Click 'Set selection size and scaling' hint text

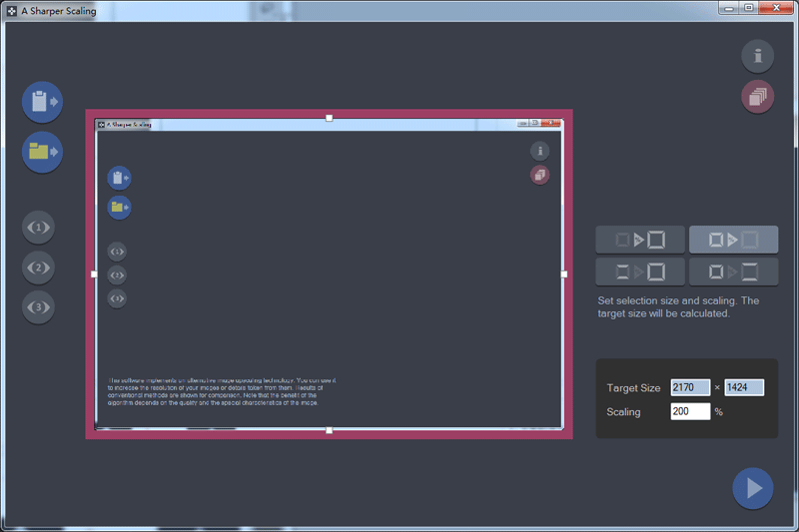pyautogui.click(x=678, y=307)
